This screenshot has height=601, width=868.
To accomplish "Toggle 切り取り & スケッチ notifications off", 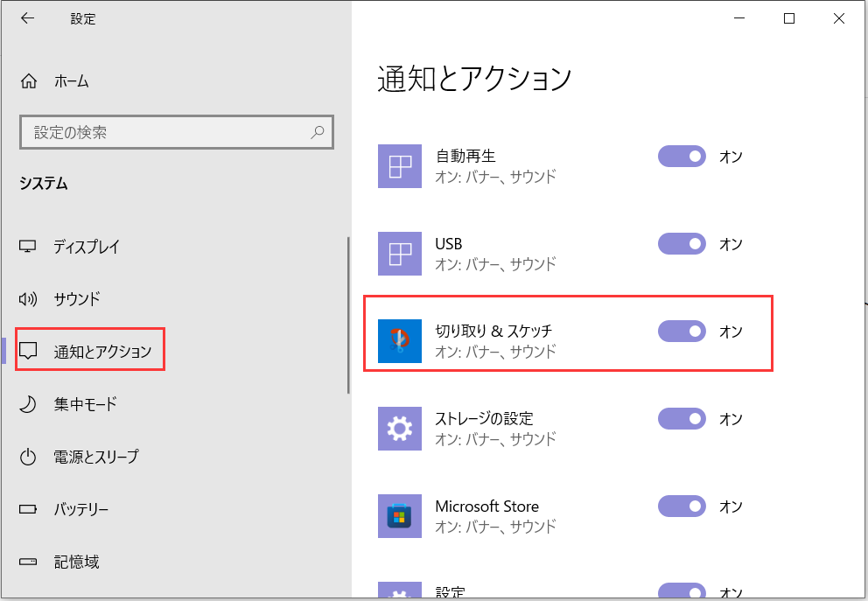I will [x=682, y=332].
